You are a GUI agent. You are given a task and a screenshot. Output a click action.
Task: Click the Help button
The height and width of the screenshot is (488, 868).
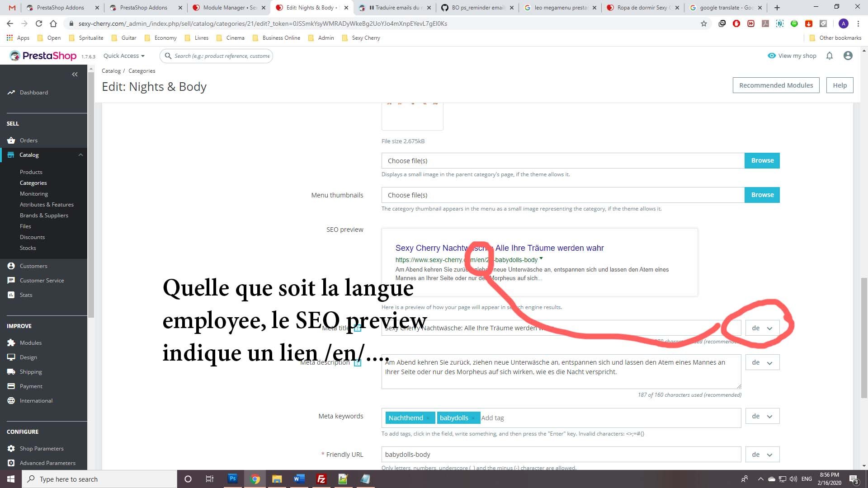[840, 85]
